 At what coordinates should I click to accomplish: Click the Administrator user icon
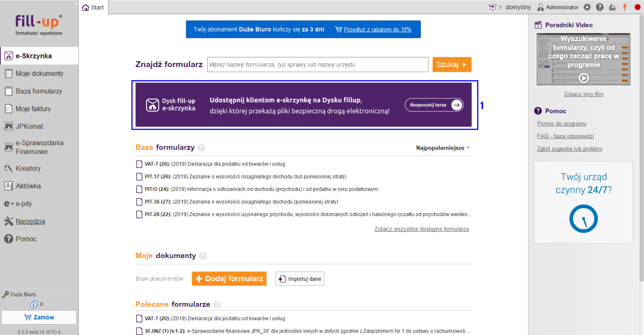[x=540, y=7]
